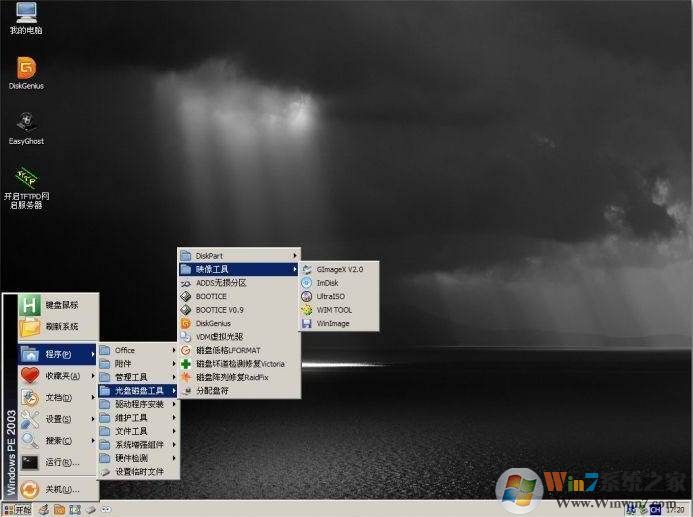Launch WinImage from the image tools submenu

pos(339,323)
